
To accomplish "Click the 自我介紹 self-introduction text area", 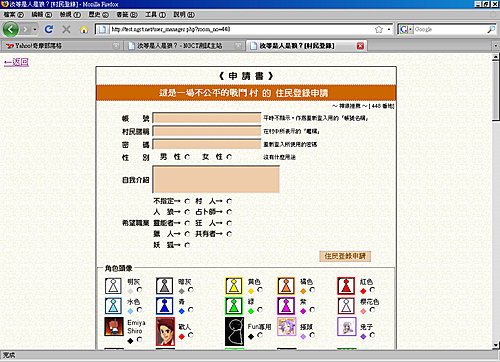I will (216, 179).
